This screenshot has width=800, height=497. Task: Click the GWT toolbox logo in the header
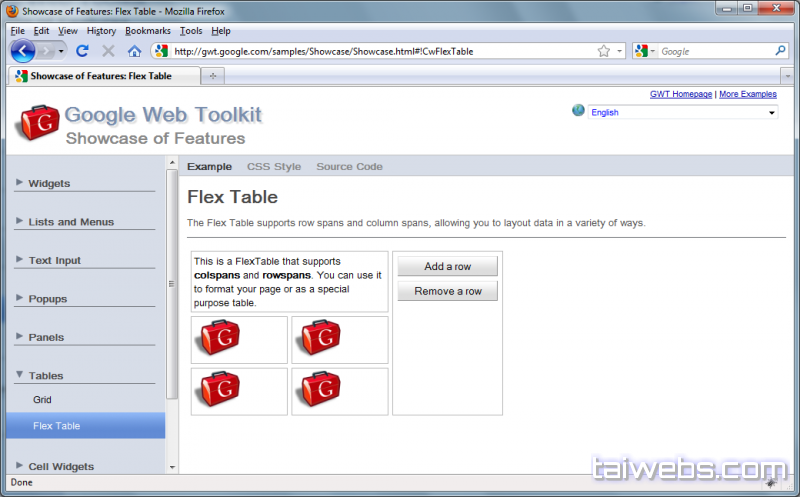[x=38, y=123]
